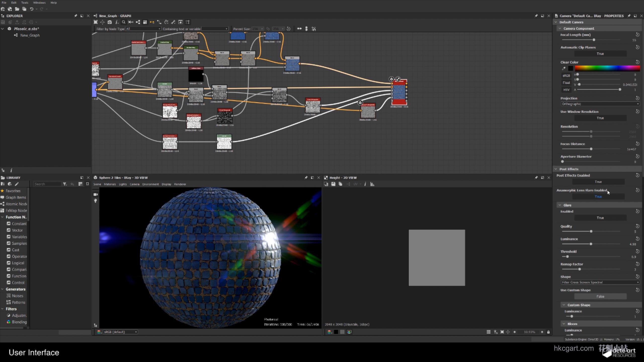Toggle Automatic Clip Planes True button
644x362 pixels.
pos(600,54)
